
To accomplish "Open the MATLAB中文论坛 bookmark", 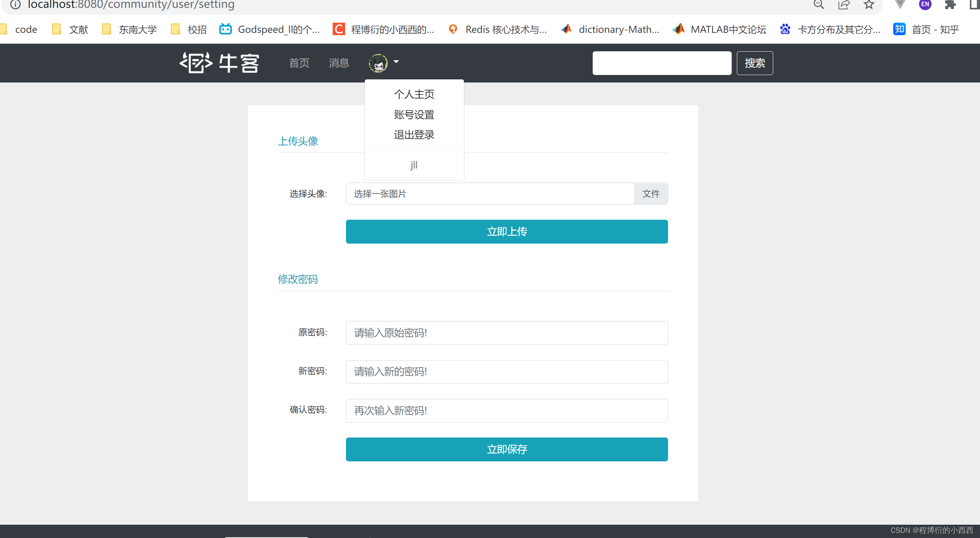I will click(x=720, y=29).
